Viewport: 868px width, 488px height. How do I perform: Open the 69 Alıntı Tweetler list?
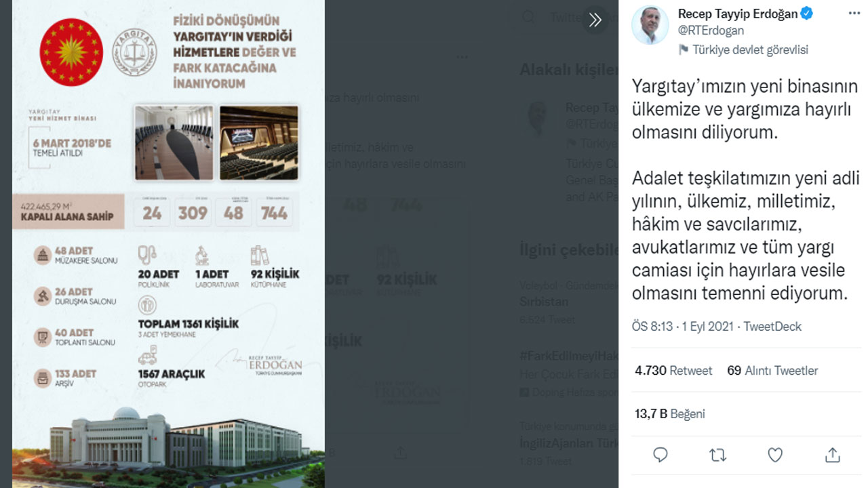[x=772, y=371]
